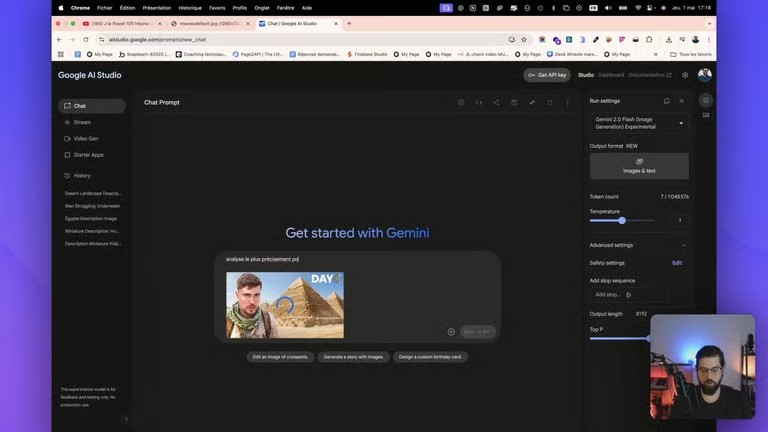The width and height of the screenshot is (768, 432).
Task: Choose 'Edit an image of croissants' suggestion
Action: pyautogui.click(x=280, y=357)
